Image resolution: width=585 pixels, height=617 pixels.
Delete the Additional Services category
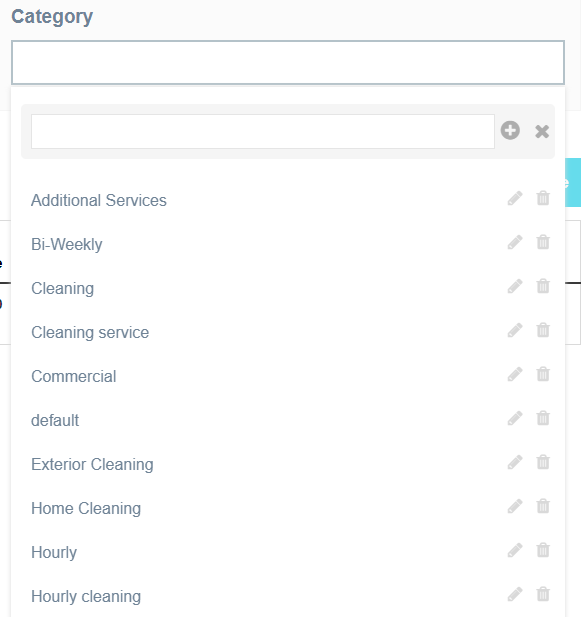543,198
